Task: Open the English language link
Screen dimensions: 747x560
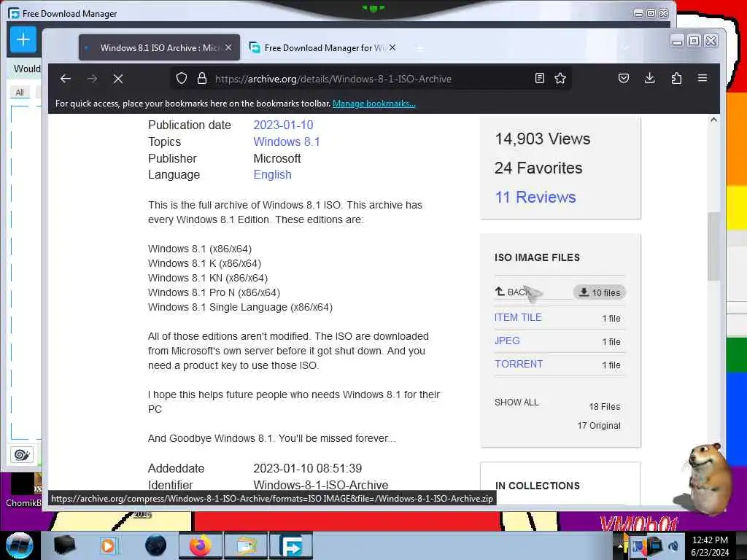Action: (x=272, y=175)
